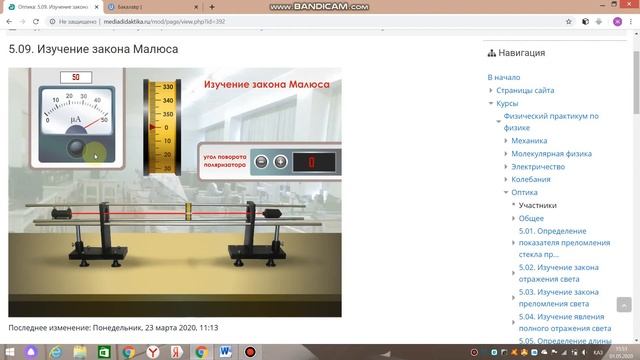
Task: Open the Страницы сайта link
Action: tap(525, 90)
